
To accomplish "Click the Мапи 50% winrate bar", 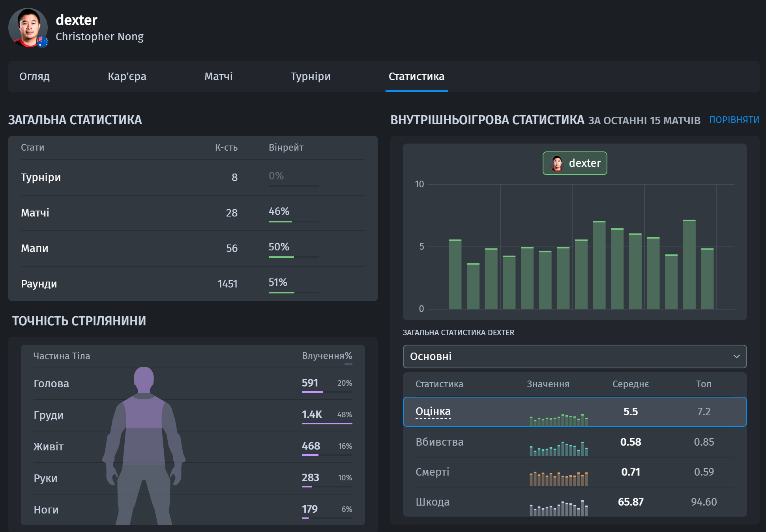I will pyautogui.click(x=294, y=257).
